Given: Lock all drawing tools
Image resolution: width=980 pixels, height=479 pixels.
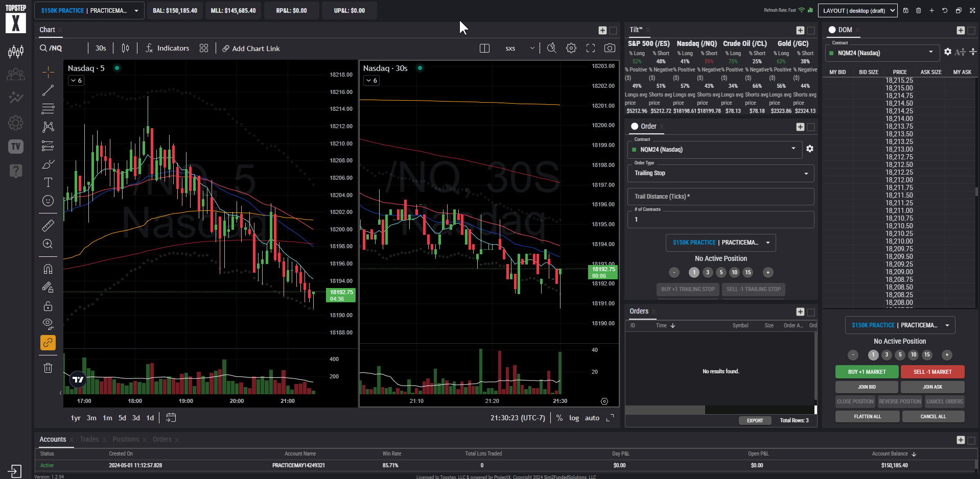Looking at the screenshot, I should (x=48, y=306).
